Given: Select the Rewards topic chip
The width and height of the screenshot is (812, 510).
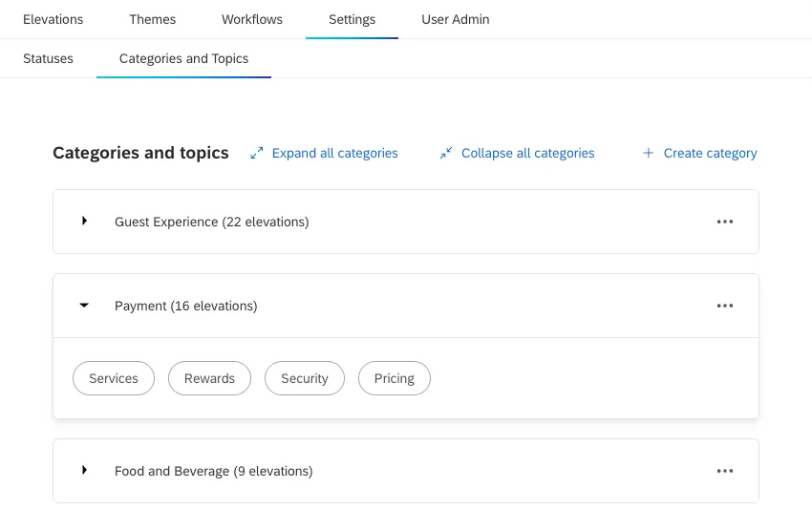Looking at the screenshot, I should 209,378.
